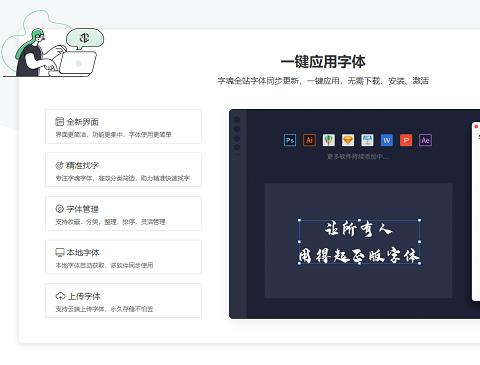
Task: Click the Sketch diamond icon
Action: [348, 140]
